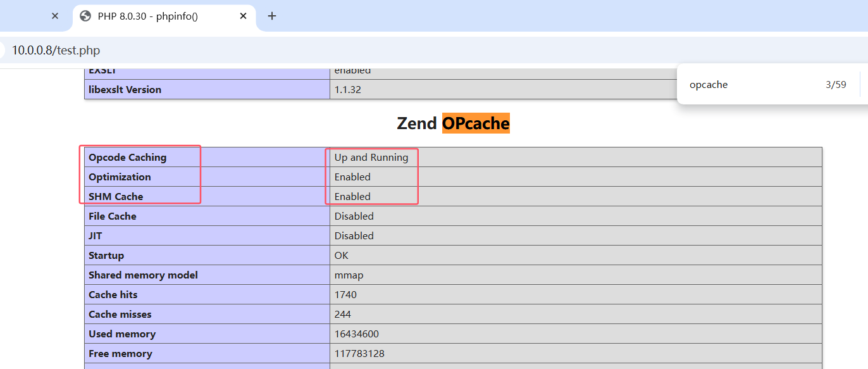Viewport: 868px width, 369px height.
Task: Click the libexslt version value 1.1.32
Action: coord(348,89)
